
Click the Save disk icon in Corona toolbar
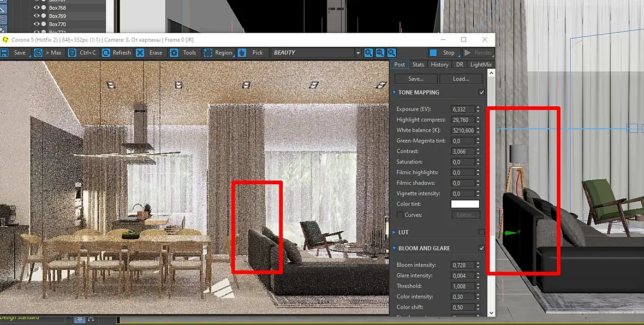coord(4,52)
